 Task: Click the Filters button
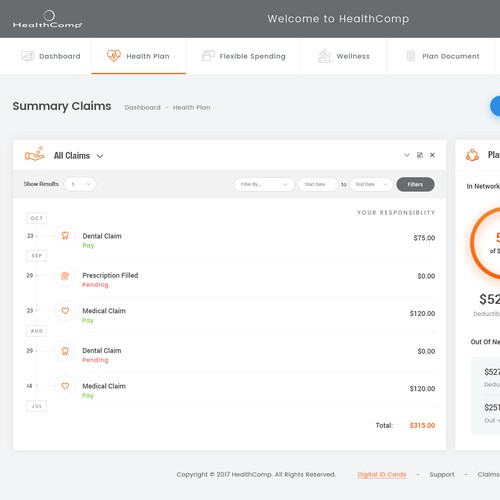(x=415, y=184)
